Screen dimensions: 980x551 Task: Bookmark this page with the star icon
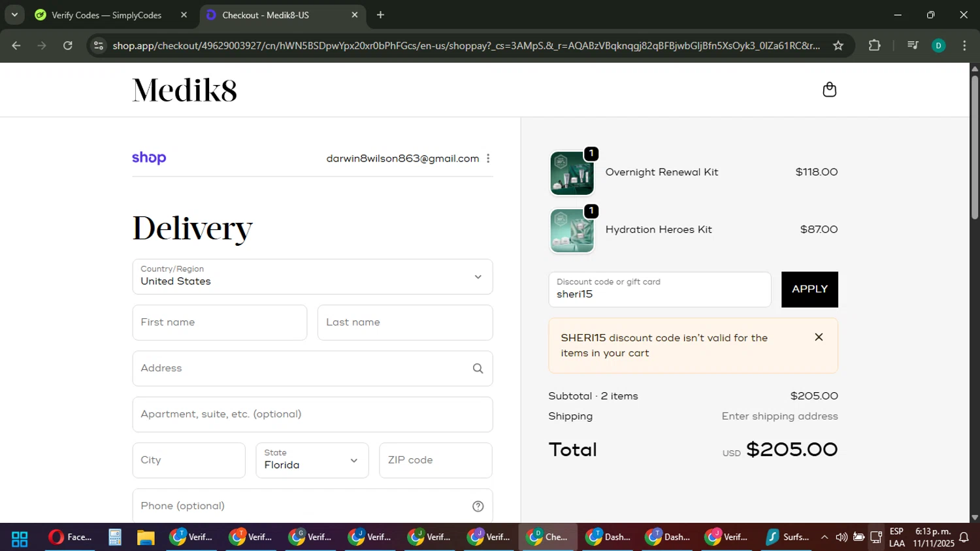click(838, 45)
